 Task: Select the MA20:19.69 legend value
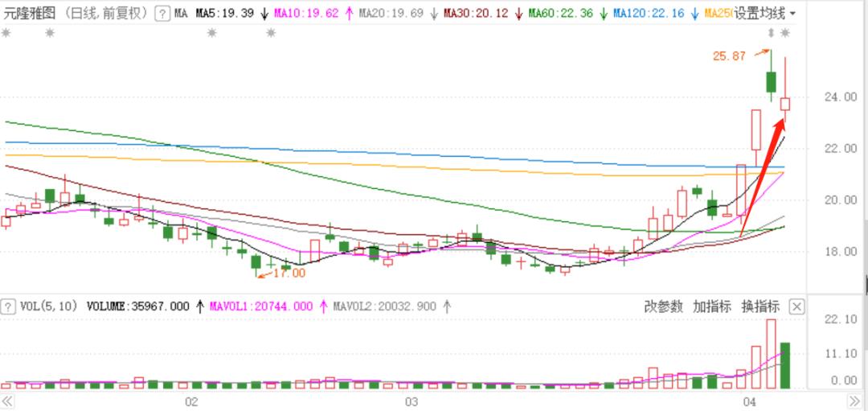391,14
